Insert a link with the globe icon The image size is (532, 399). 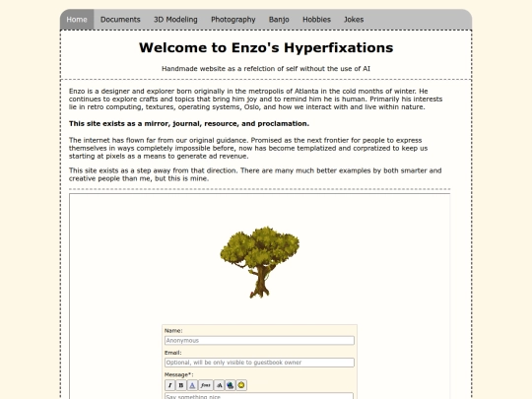tap(230, 385)
